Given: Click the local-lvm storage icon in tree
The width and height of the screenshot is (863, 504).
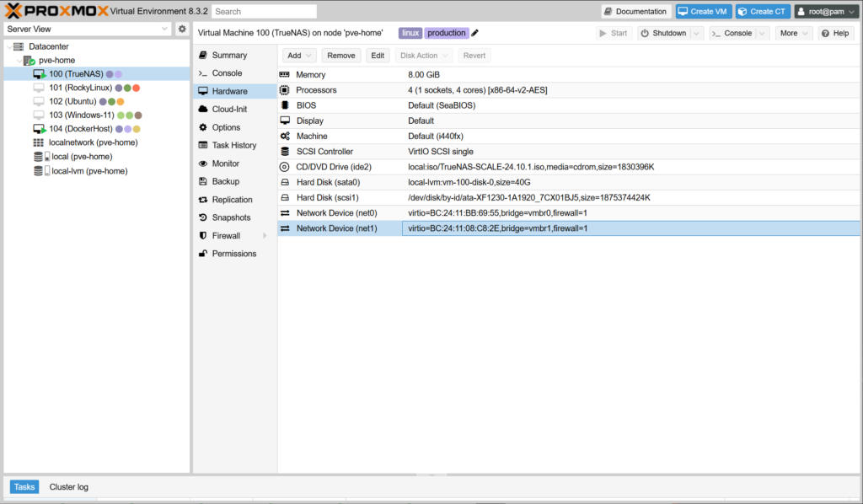Looking at the screenshot, I should tap(39, 170).
